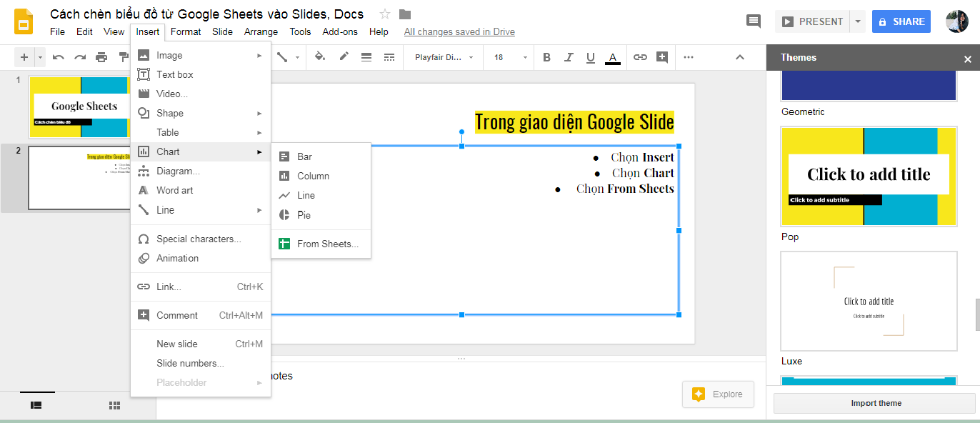980x423 pixels.
Task: Open the comments history icon
Action: pyautogui.click(x=754, y=21)
